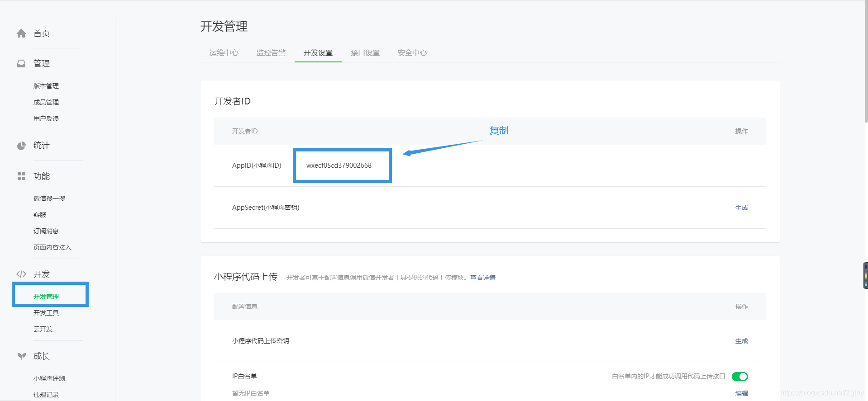The height and width of the screenshot is (401, 868).
Task: Click 编辑 for the IP whitelist
Action: point(742,393)
